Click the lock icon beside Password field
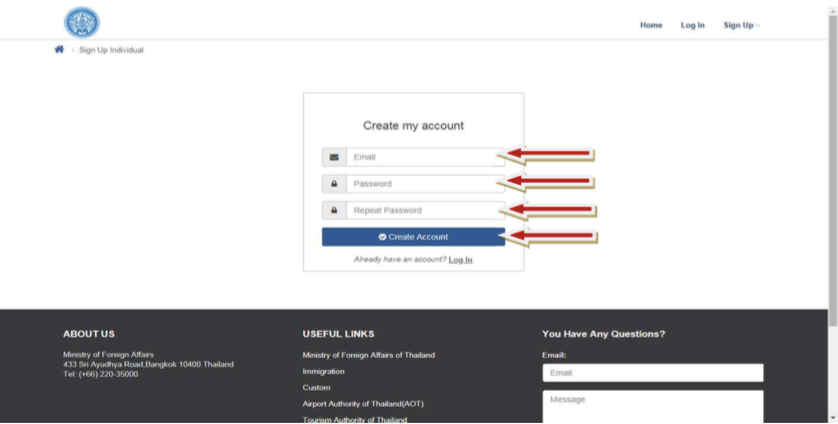Screen dimensions: 838x424 coord(334,184)
